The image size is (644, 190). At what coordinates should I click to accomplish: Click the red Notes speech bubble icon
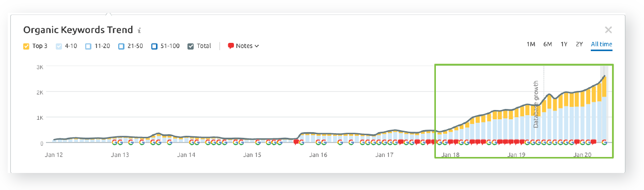[x=231, y=46]
